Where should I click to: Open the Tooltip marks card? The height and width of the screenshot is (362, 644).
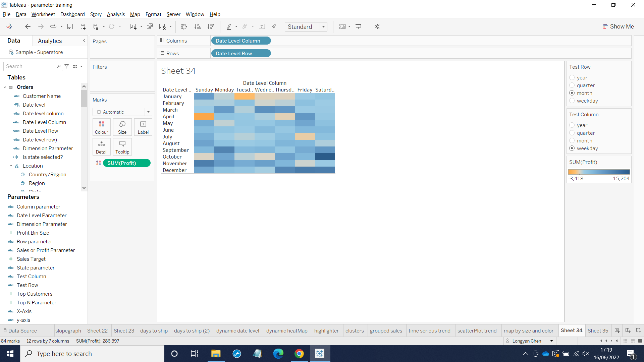click(x=122, y=147)
